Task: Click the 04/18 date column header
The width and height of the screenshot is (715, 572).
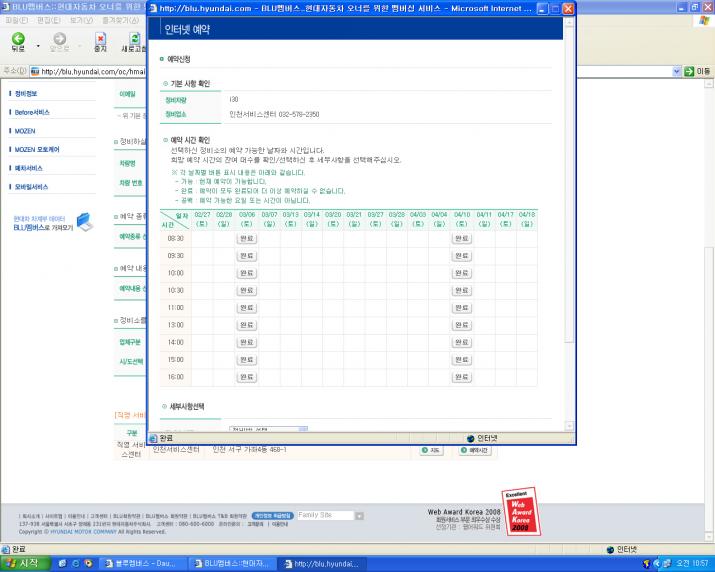Action: [527, 219]
